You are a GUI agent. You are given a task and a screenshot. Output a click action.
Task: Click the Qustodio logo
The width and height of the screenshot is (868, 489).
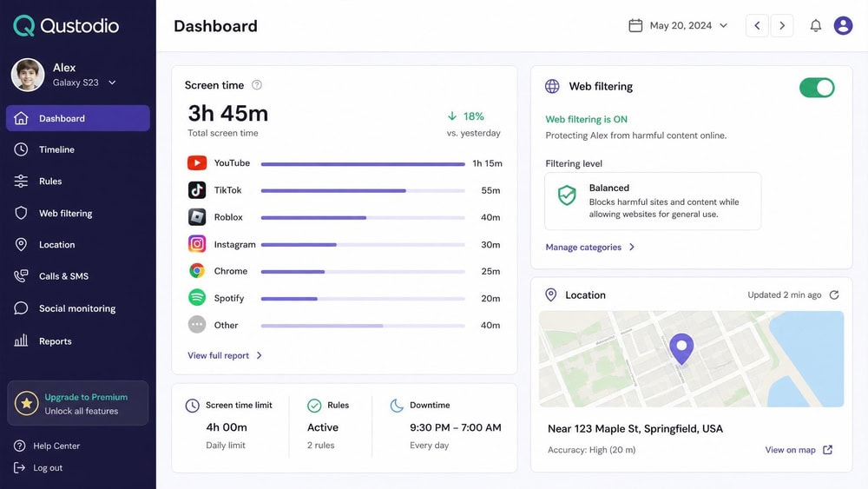click(66, 25)
